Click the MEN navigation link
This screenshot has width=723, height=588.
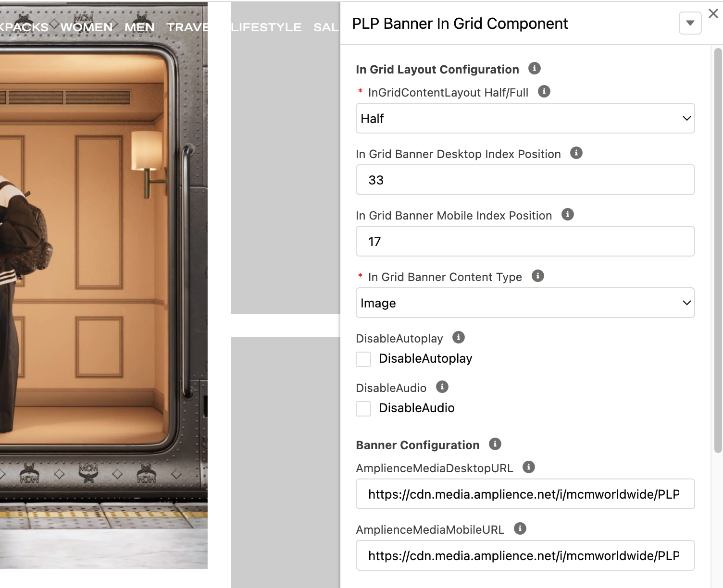pyautogui.click(x=139, y=27)
